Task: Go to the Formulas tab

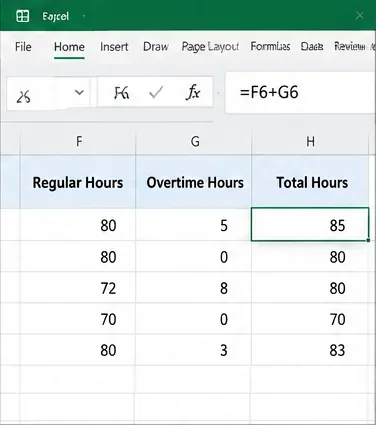Action: (270, 46)
